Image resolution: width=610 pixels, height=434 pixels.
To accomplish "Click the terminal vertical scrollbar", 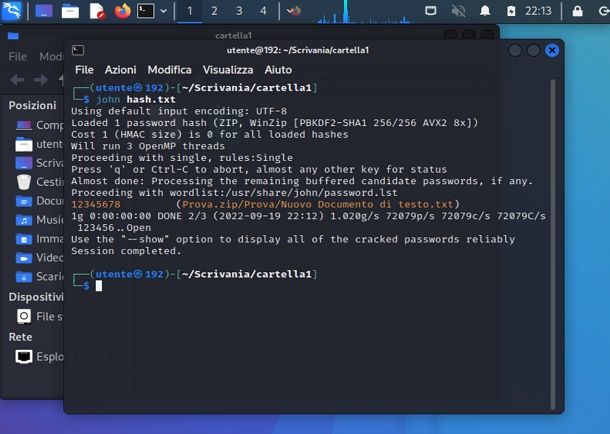I will [x=553, y=244].
